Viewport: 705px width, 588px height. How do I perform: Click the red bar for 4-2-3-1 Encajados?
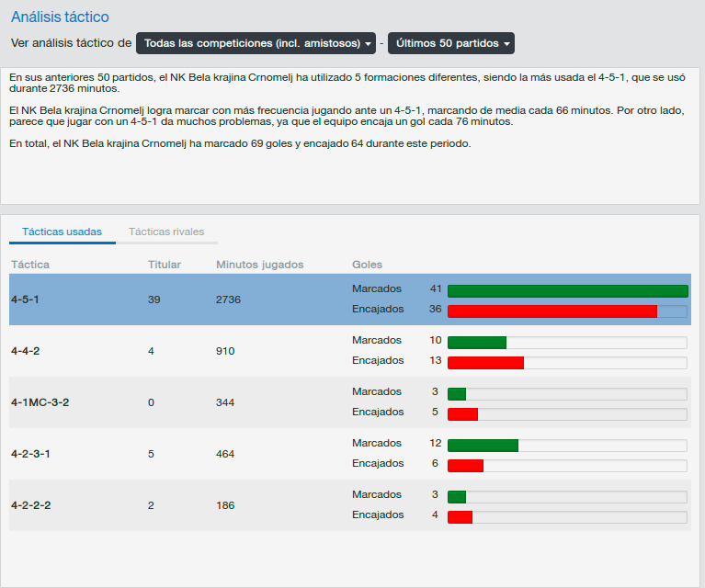coord(466,466)
